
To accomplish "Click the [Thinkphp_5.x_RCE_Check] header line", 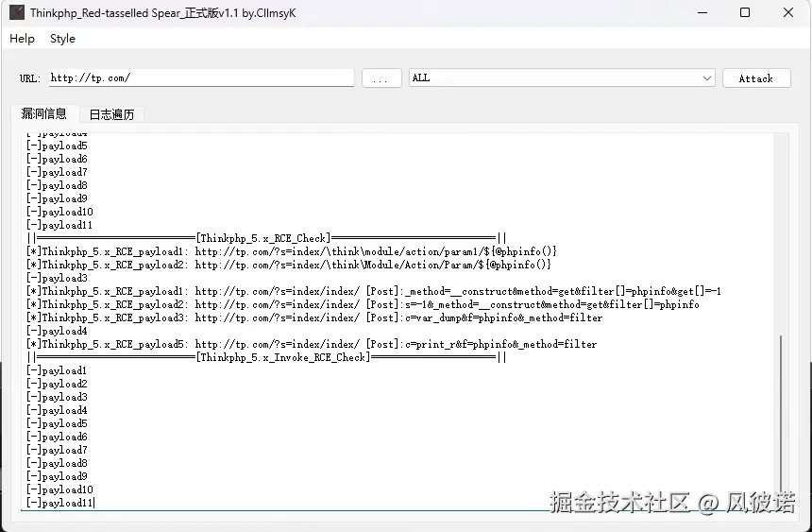I will 266,238.
